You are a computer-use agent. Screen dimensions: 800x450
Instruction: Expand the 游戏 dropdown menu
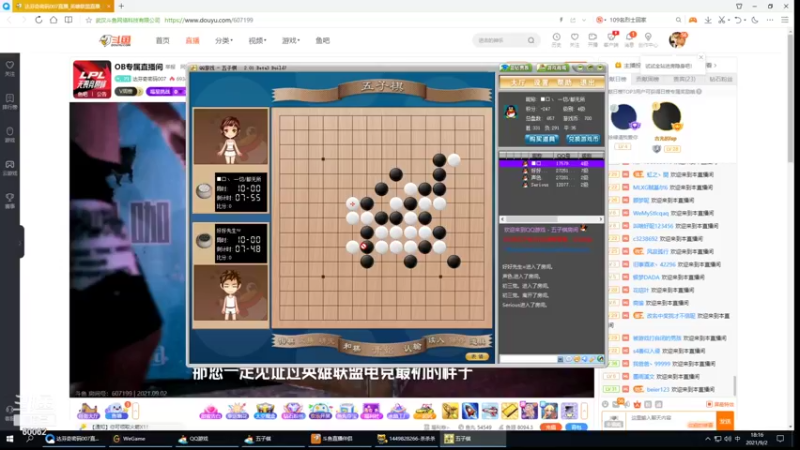tap(291, 40)
